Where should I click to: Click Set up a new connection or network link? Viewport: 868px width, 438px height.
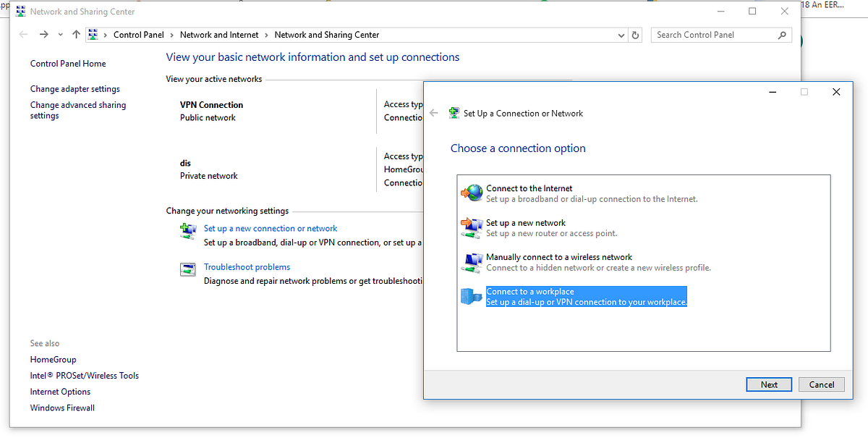(271, 228)
